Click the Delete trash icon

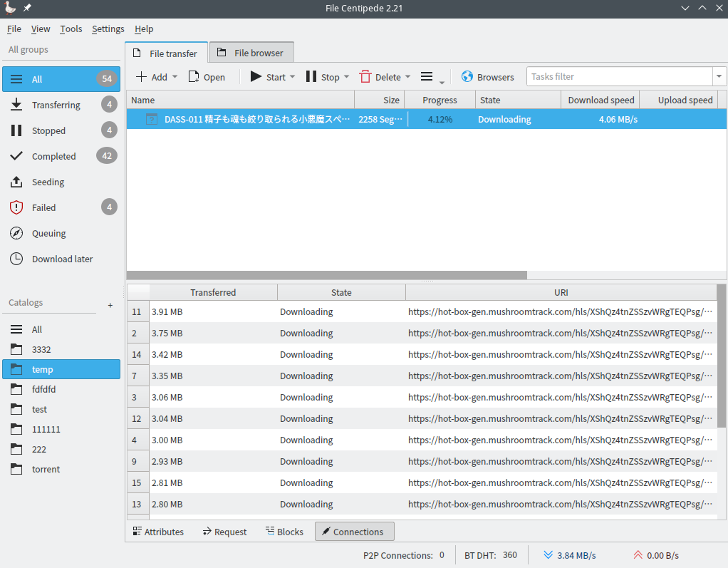click(365, 77)
